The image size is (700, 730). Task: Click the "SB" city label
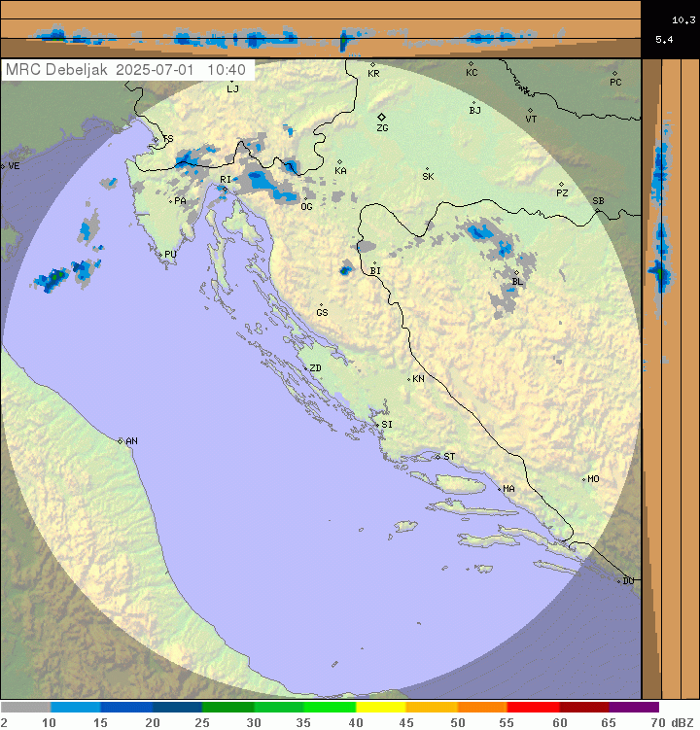[599, 201]
